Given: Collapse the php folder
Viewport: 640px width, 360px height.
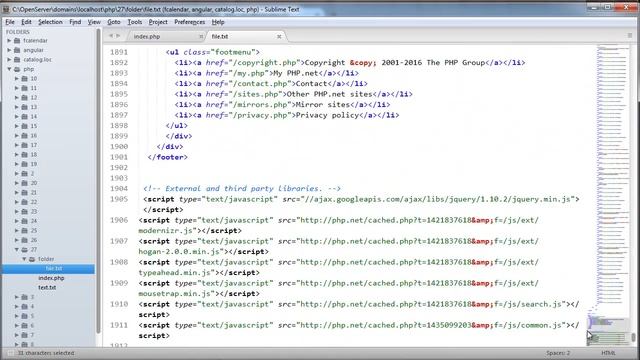Looking at the screenshot, I should [9, 69].
